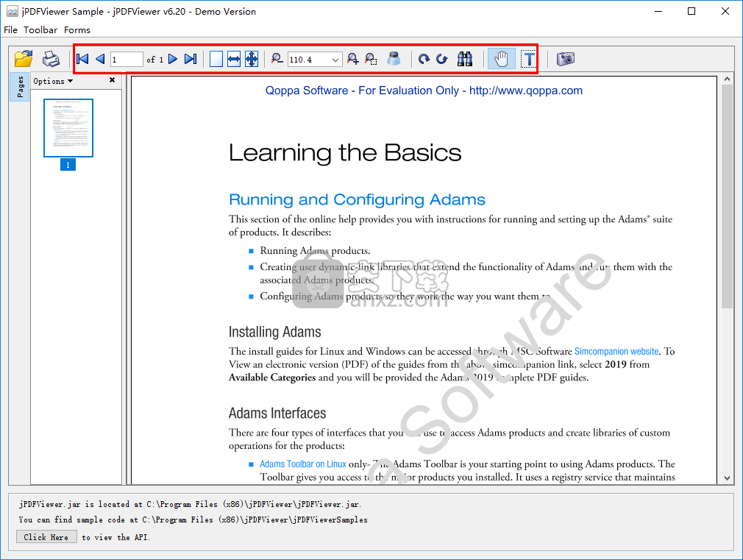Image resolution: width=743 pixels, height=560 pixels.
Task: Open search with the binoculars icon
Action: tap(465, 59)
